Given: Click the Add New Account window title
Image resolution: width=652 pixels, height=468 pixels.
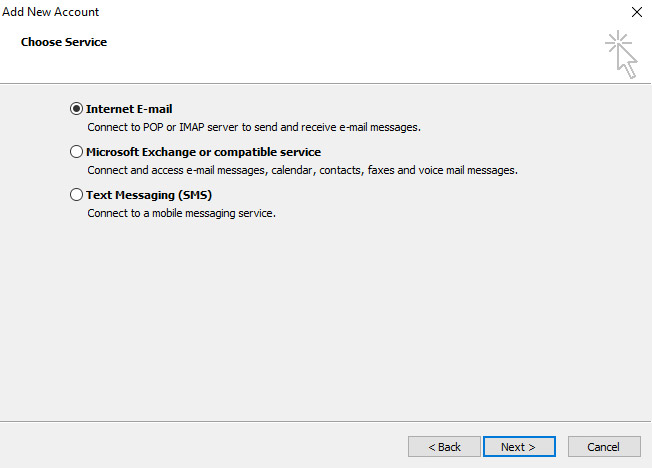Looking at the screenshot, I should pos(50,12).
